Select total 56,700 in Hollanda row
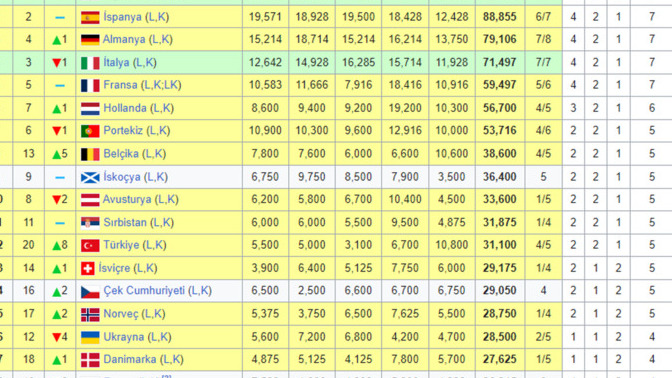The width and height of the screenshot is (672, 378). [499, 108]
